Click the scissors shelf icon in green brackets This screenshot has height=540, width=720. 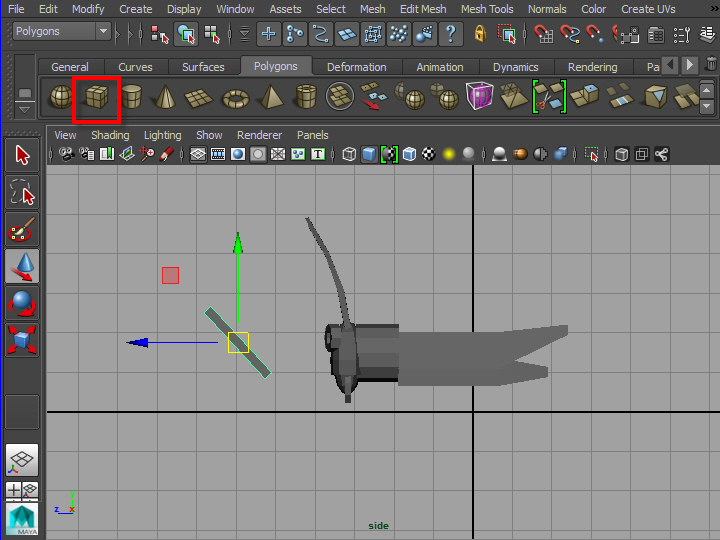tap(549, 96)
